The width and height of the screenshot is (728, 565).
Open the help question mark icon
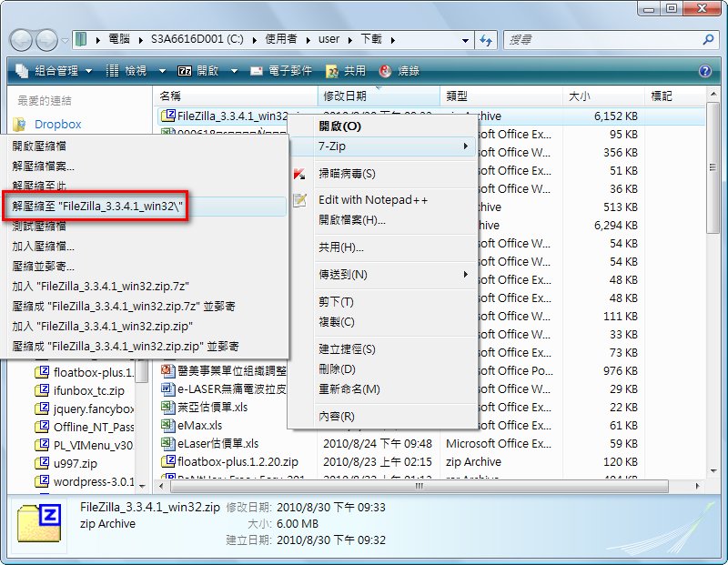704,71
